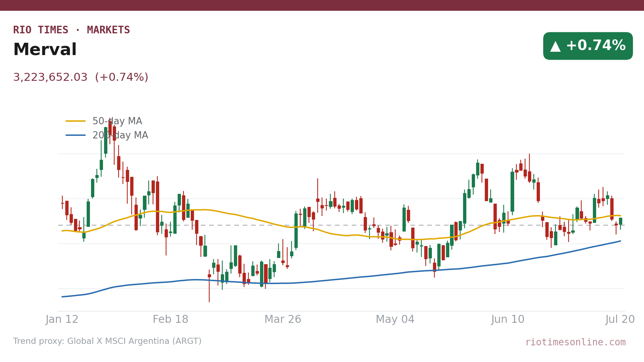644x362 pixels.
Task: Click the Jan 12 axis date label
Action: pos(62,320)
